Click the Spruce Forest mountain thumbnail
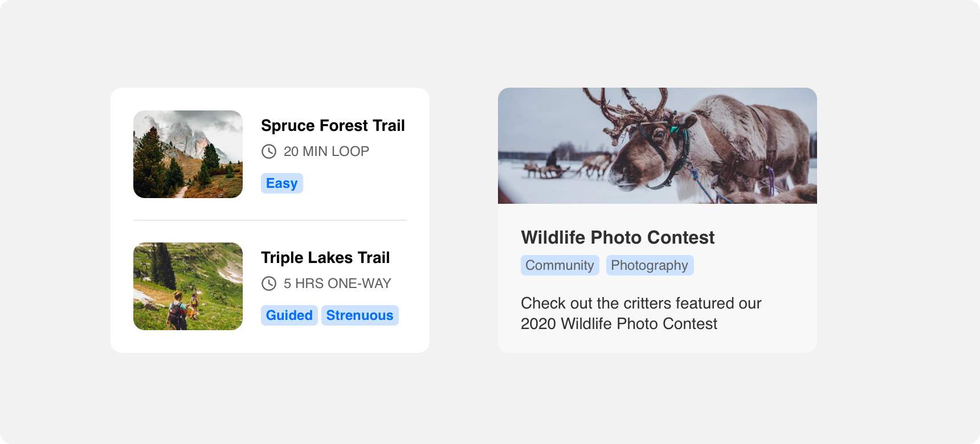980x444 pixels. coord(188,154)
